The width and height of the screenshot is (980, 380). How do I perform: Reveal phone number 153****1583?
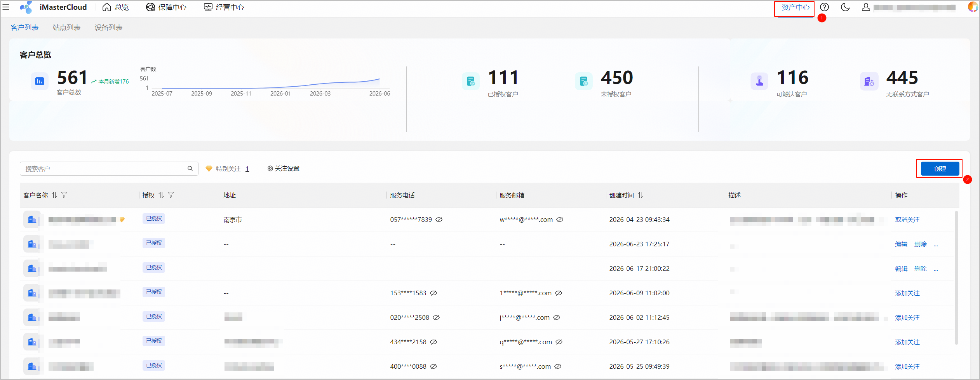click(433, 293)
